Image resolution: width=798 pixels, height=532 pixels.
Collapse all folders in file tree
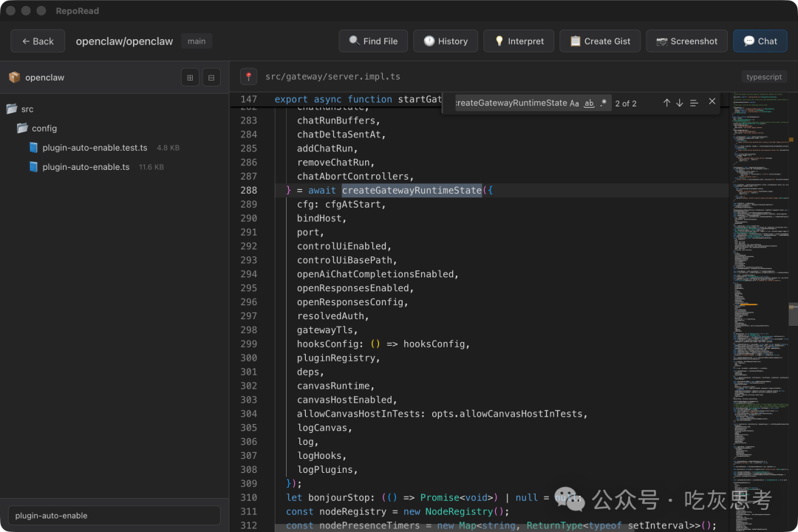click(211, 78)
